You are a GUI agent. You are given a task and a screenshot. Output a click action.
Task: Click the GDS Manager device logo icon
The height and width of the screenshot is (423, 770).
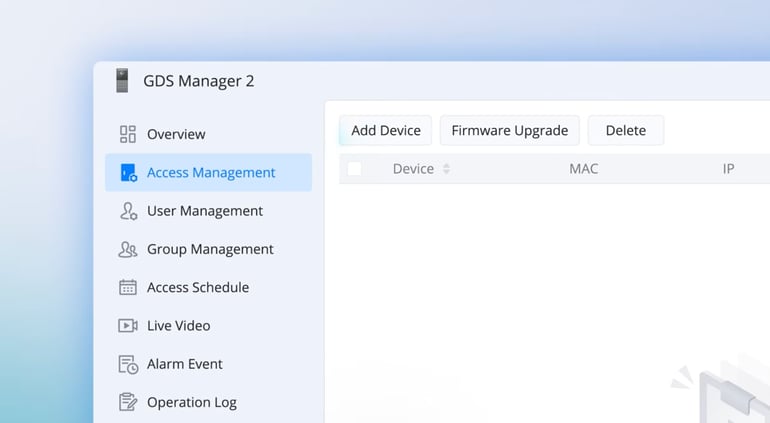point(122,81)
